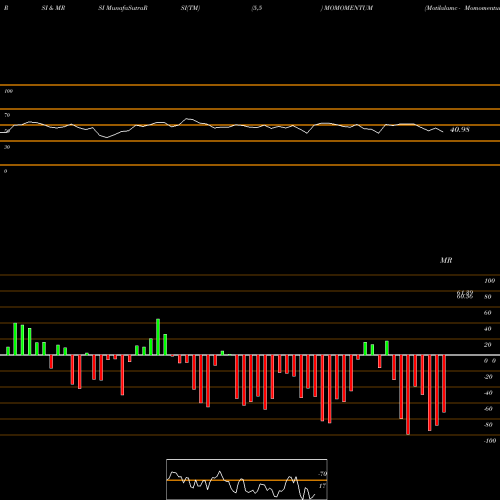Click the 100 label on RSI left axis
This screenshot has width=500, height=500.
(8, 91)
